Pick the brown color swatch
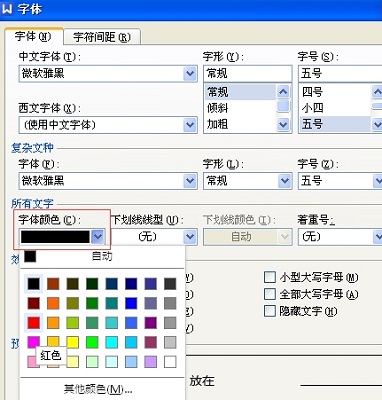Screen dimensions: 382x400 pyautogui.click(x=53, y=284)
